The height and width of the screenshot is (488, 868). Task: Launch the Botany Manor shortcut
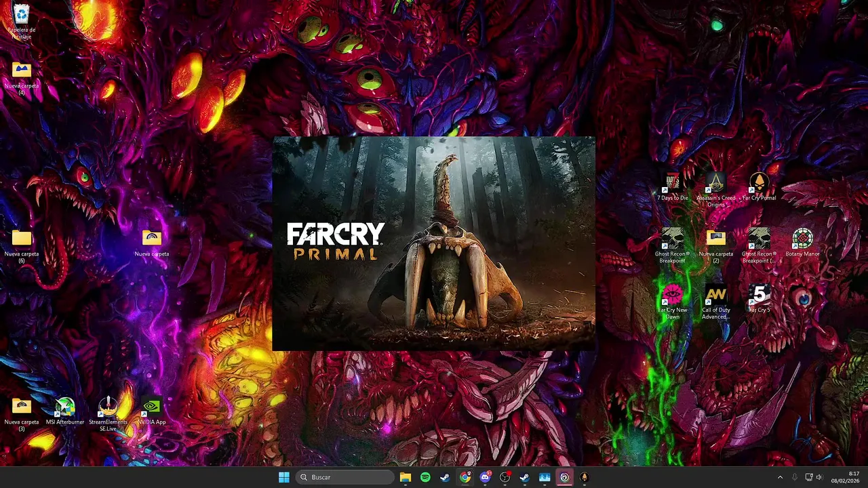point(802,243)
